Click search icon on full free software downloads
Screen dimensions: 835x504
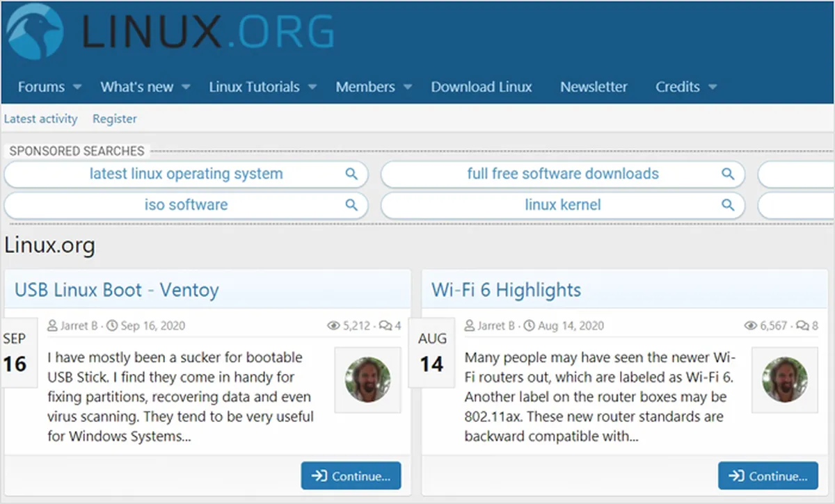(728, 174)
